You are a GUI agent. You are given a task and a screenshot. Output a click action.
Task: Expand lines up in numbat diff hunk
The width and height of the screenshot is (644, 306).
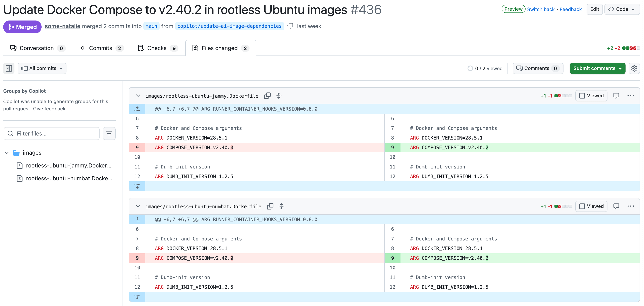[x=137, y=219]
